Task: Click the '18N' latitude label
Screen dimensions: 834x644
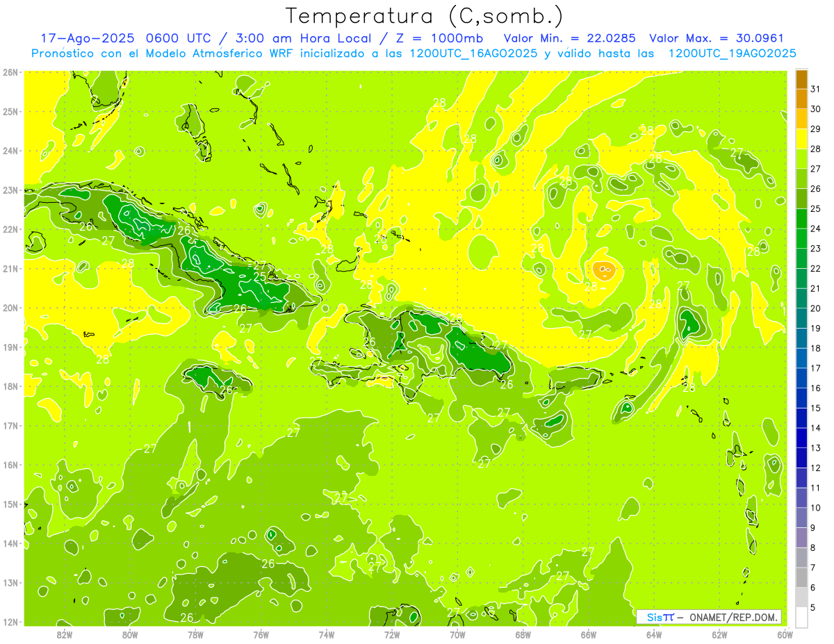Action: pos(11,386)
